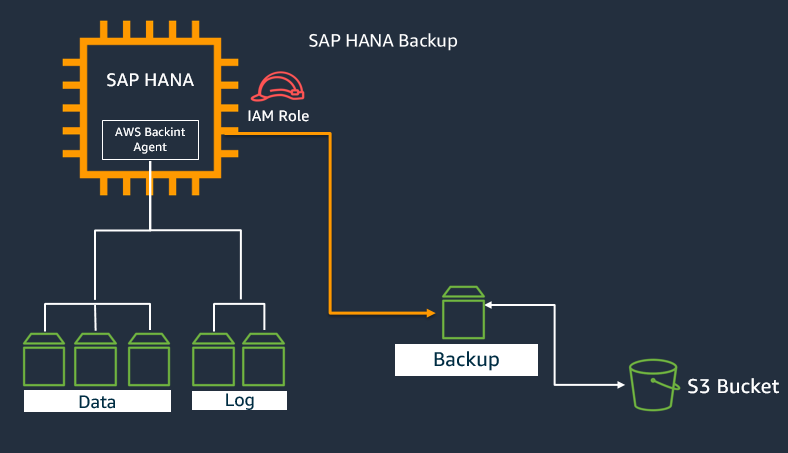
Task: Click the AWS Backint Agent box
Action: [150, 139]
